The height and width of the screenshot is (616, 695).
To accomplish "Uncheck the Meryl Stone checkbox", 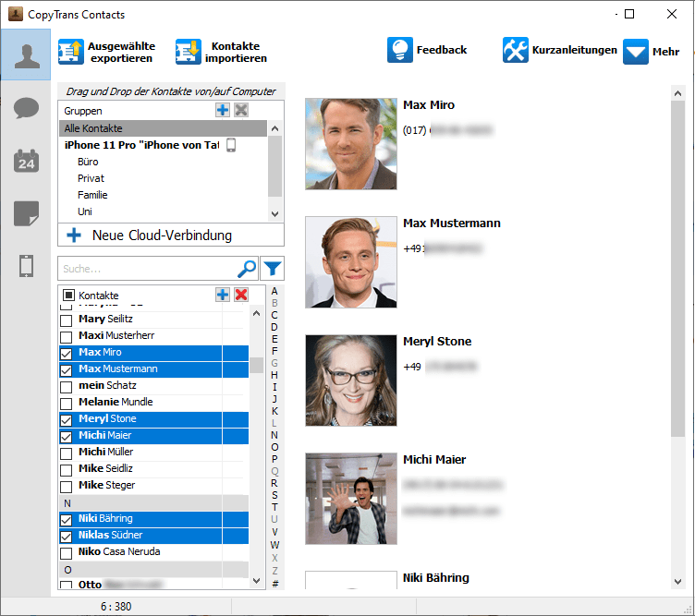I will [66, 420].
